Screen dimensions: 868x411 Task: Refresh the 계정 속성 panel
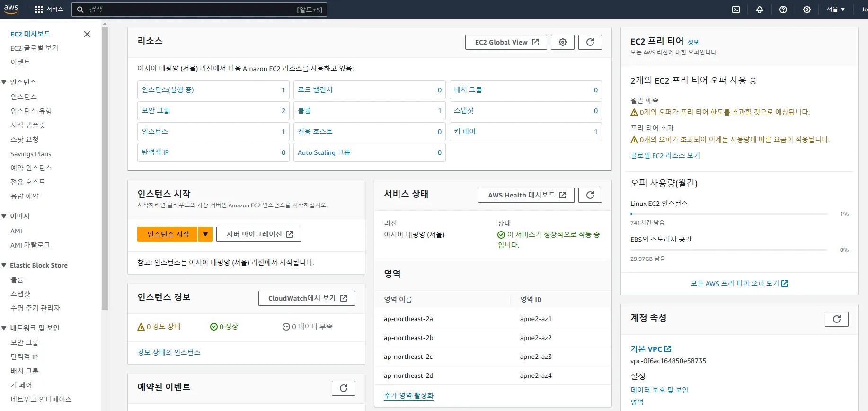point(837,319)
